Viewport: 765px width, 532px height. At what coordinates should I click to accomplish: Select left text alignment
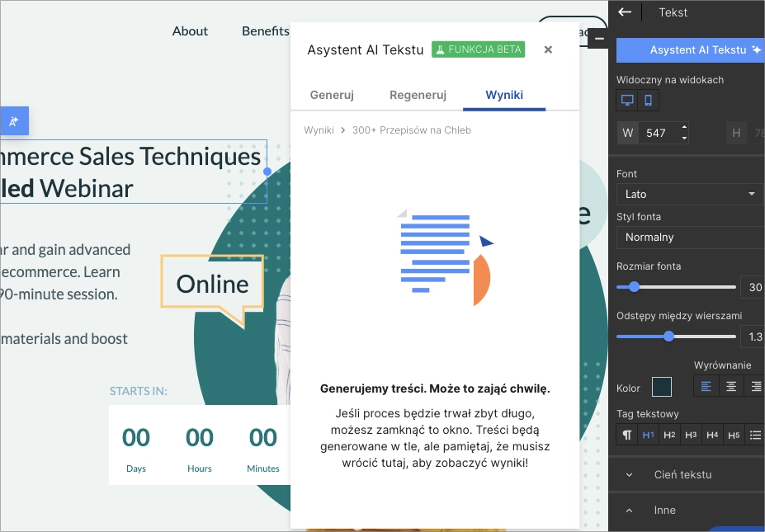(706, 386)
